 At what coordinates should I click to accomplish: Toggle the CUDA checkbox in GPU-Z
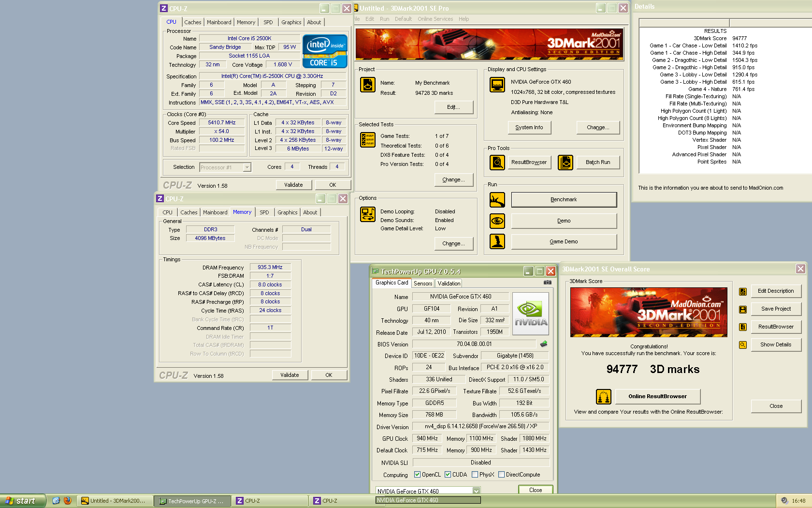click(448, 475)
